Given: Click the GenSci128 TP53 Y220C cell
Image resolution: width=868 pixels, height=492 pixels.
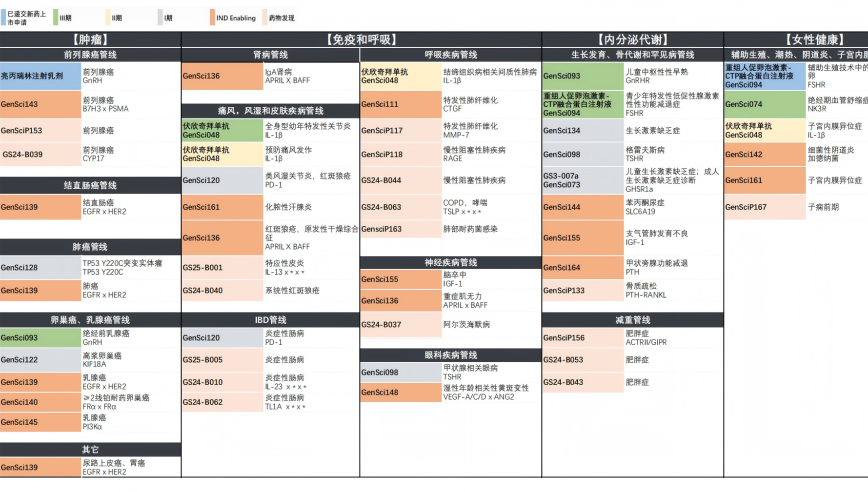Looking at the screenshot, I should tap(40, 268).
